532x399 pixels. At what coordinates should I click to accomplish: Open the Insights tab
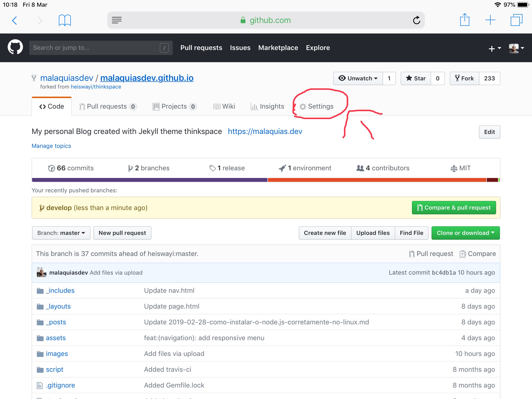[x=267, y=106]
